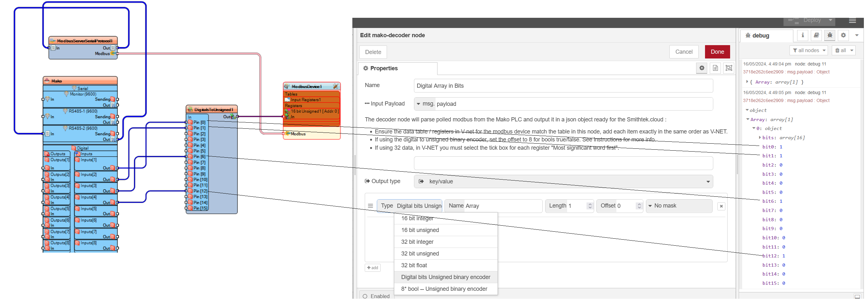Click the Modbus pin icon on ModbusDevice1
The height and width of the screenshot is (300, 868).
click(288, 134)
